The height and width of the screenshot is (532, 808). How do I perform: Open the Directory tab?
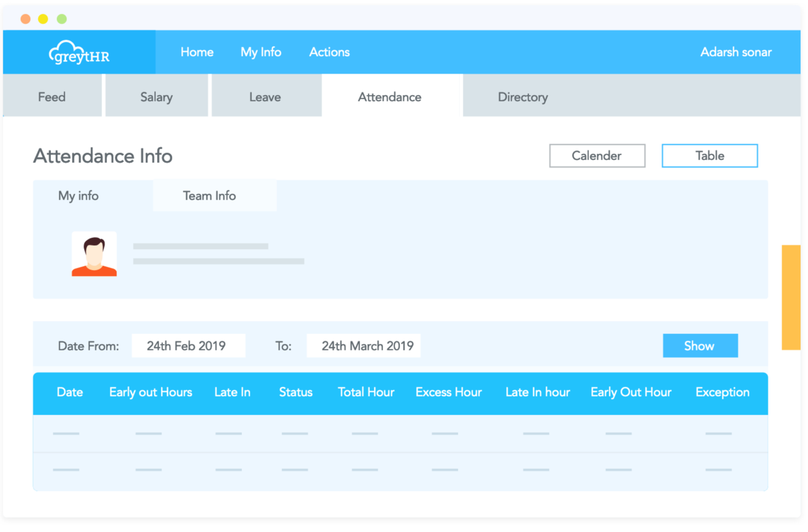pyautogui.click(x=522, y=97)
